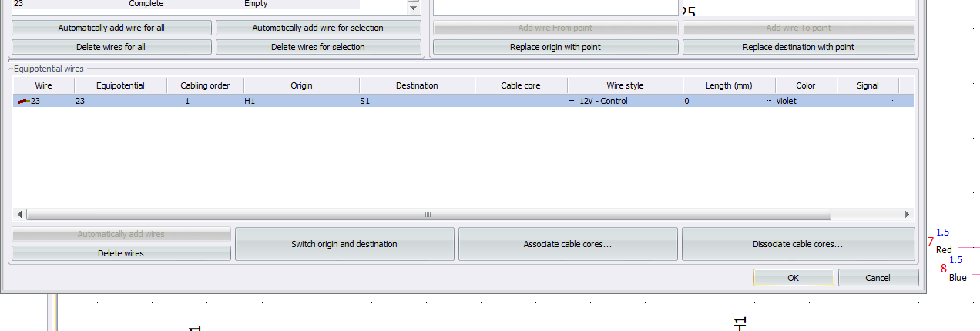
Task: Click Automatically add wire for all
Action: (x=112, y=28)
